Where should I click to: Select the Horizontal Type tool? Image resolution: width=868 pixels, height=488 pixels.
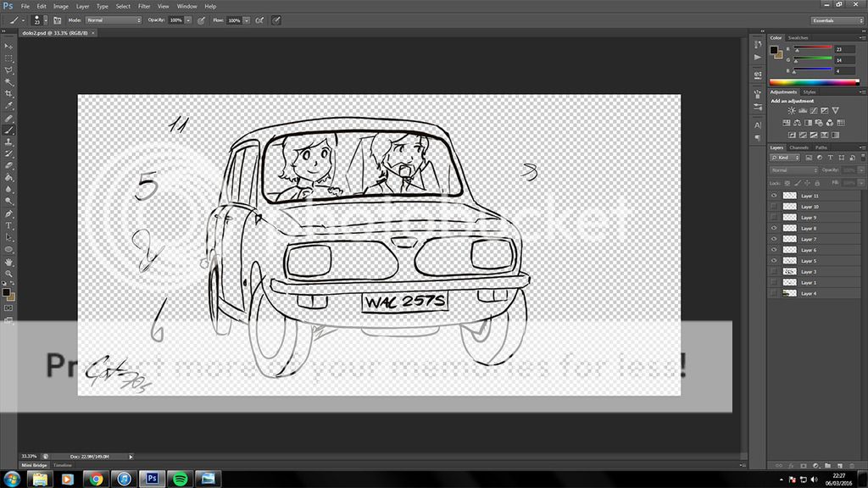coord(8,225)
